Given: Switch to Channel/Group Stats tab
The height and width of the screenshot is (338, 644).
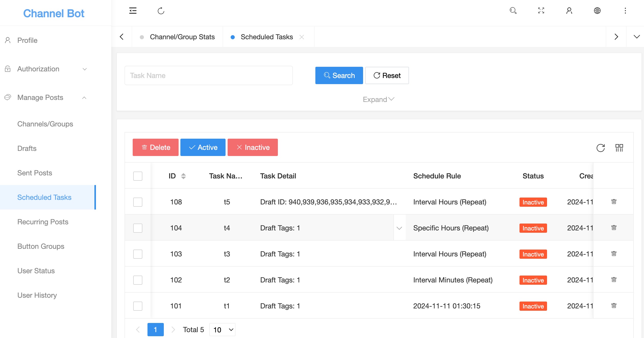Looking at the screenshot, I should tap(177, 37).
